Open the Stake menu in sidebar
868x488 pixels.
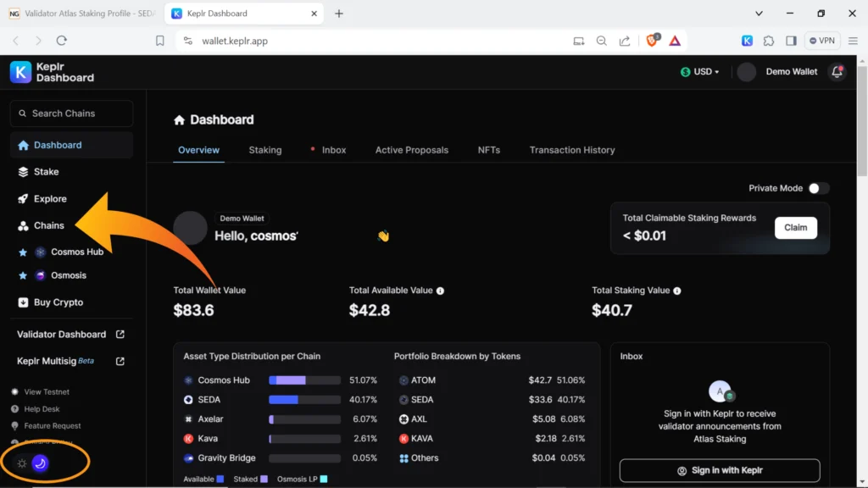[x=46, y=172]
